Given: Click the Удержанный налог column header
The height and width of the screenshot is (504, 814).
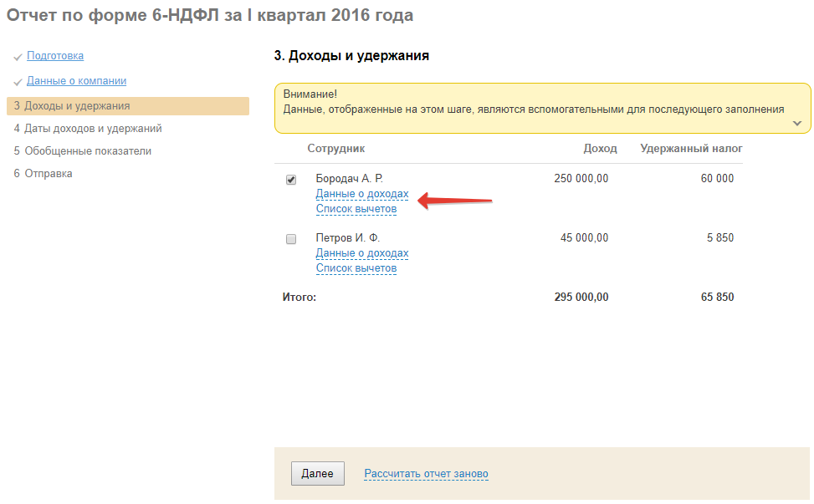Looking at the screenshot, I should (691, 149).
